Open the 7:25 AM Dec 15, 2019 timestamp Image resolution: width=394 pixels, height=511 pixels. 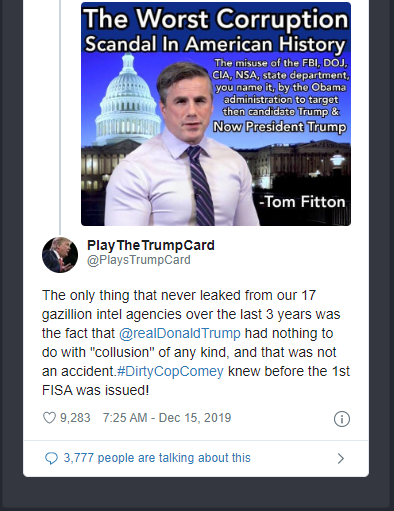(x=167, y=418)
